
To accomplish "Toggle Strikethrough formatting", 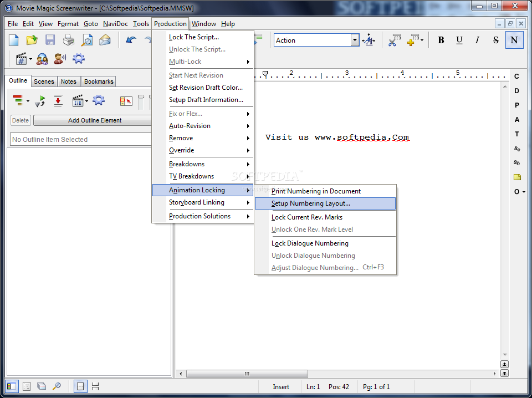I will click(x=495, y=40).
